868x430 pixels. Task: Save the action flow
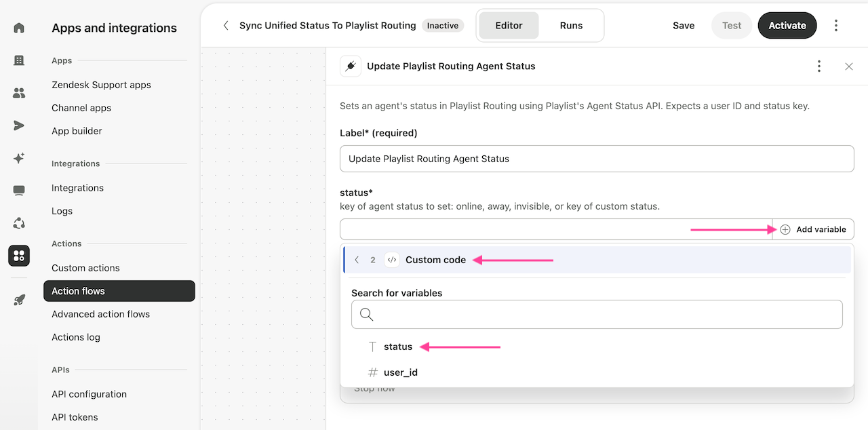coord(684,26)
